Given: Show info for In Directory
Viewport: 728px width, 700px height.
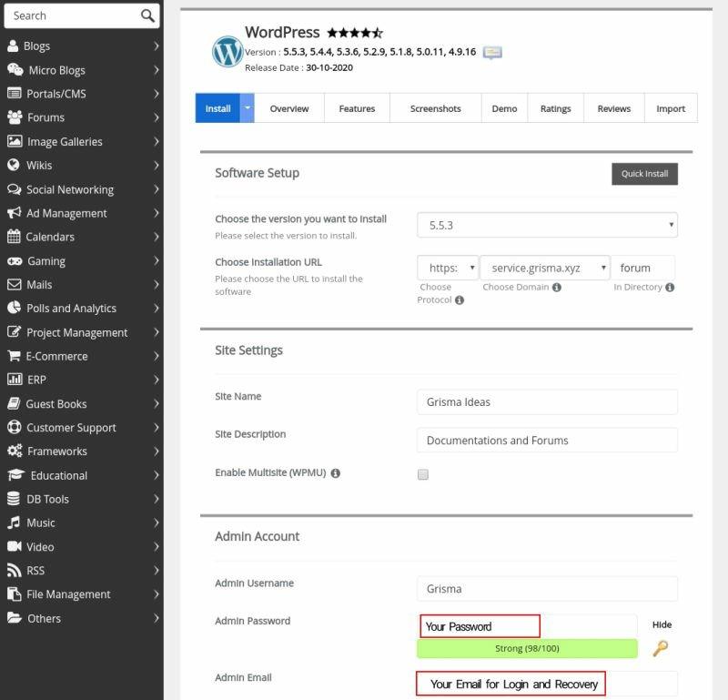Looking at the screenshot, I should pyautogui.click(x=670, y=288).
